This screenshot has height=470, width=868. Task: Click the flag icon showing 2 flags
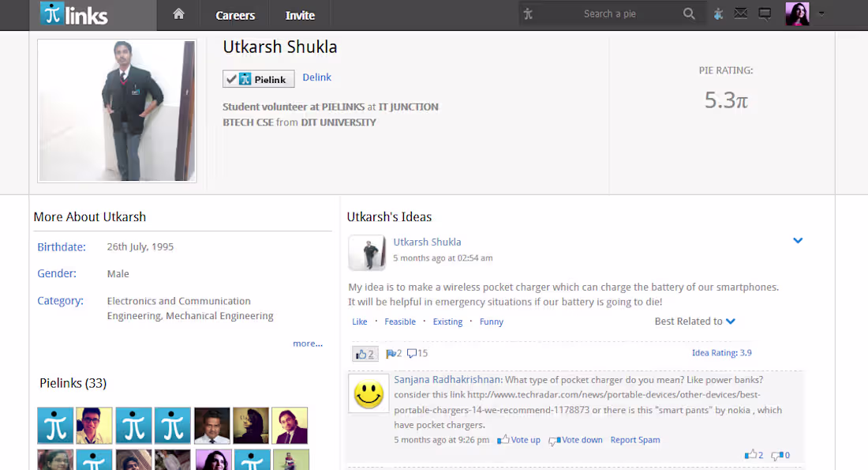pos(391,353)
